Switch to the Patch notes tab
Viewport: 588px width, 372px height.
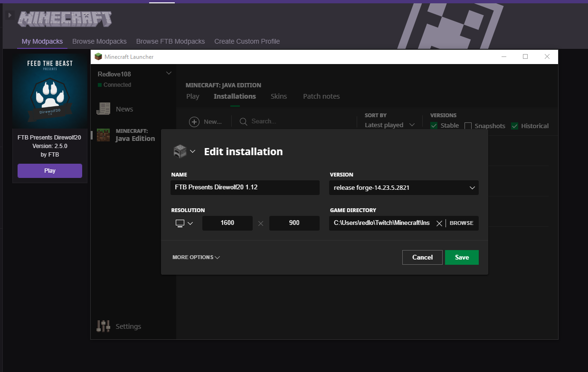[x=322, y=96]
